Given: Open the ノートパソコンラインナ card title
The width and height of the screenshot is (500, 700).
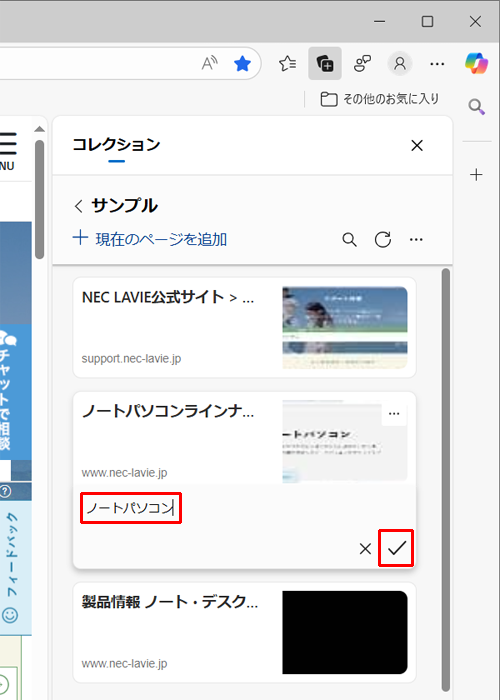Looking at the screenshot, I should pos(168,411).
